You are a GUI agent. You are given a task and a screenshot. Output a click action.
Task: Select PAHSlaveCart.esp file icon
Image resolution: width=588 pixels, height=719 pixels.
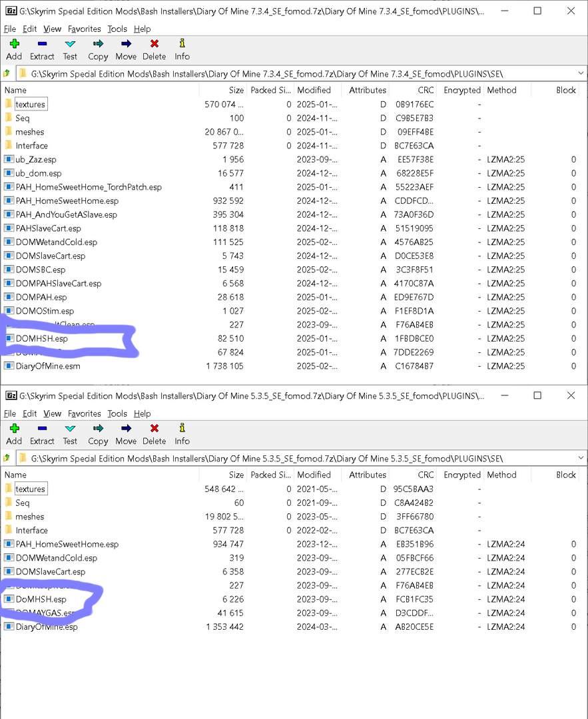point(9,228)
